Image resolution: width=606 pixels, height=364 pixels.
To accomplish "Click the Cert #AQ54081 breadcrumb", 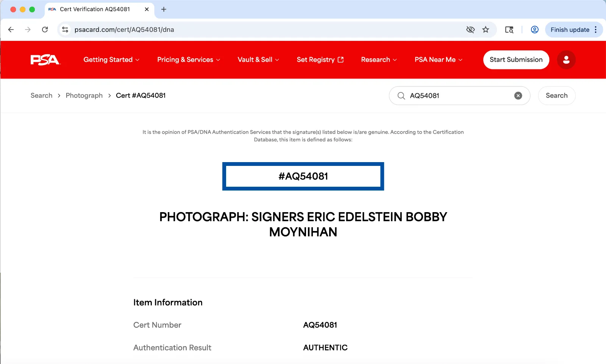I will 141,95.
